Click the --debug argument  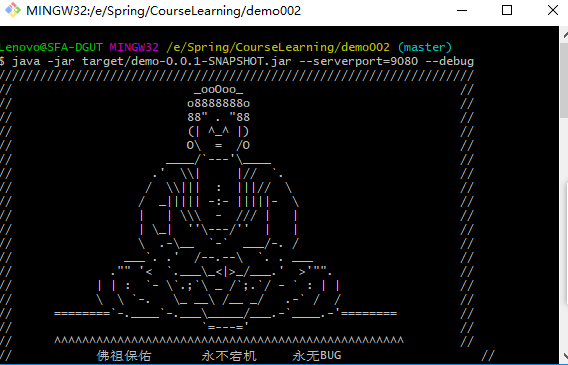[449, 61]
